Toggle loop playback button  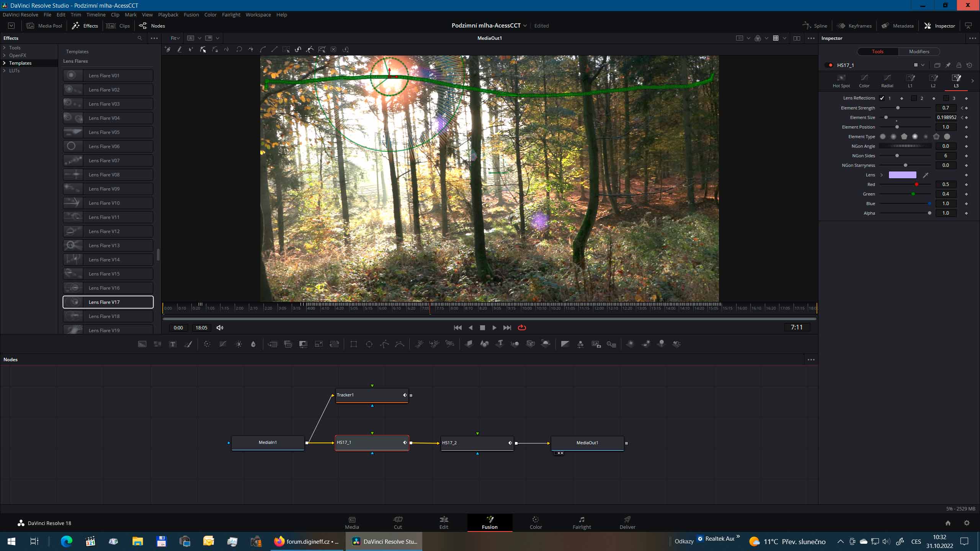point(522,328)
